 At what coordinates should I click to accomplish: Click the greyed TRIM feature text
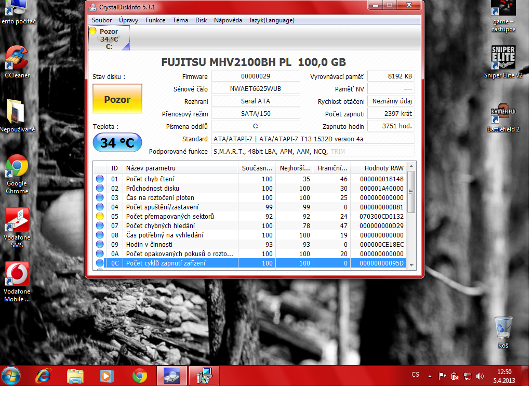[x=338, y=152]
